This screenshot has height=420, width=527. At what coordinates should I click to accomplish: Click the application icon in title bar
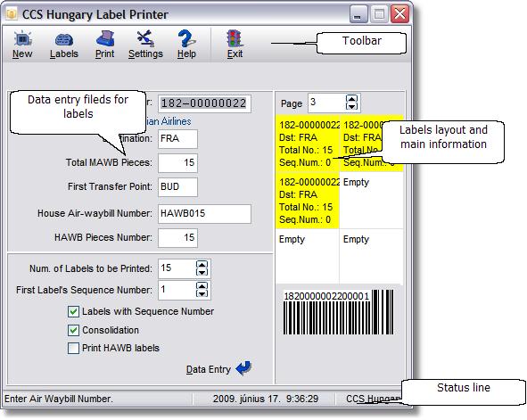coord(11,13)
